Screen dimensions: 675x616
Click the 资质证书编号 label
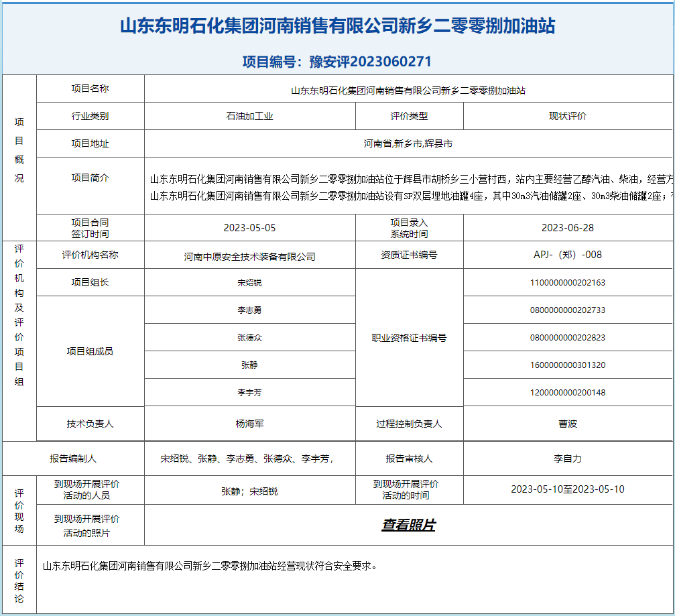(x=409, y=255)
